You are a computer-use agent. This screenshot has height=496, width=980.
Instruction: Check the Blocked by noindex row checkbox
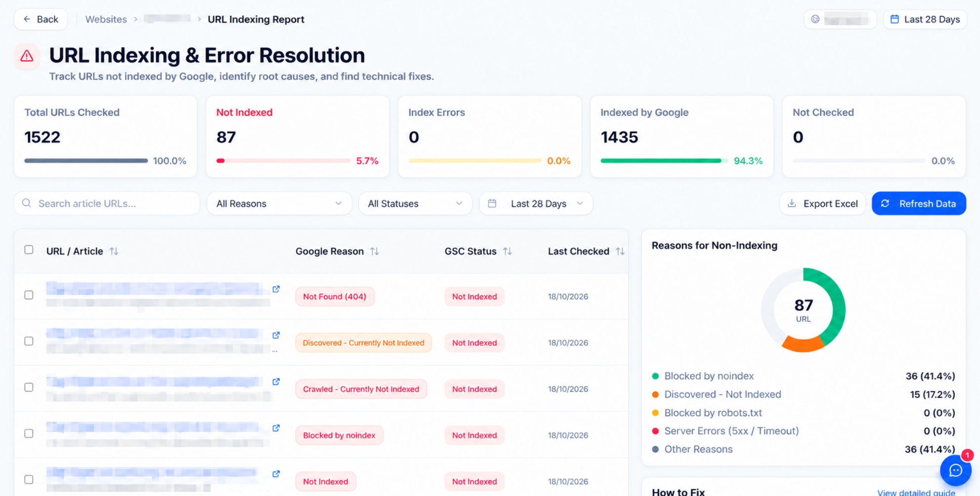[x=29, y=433]
